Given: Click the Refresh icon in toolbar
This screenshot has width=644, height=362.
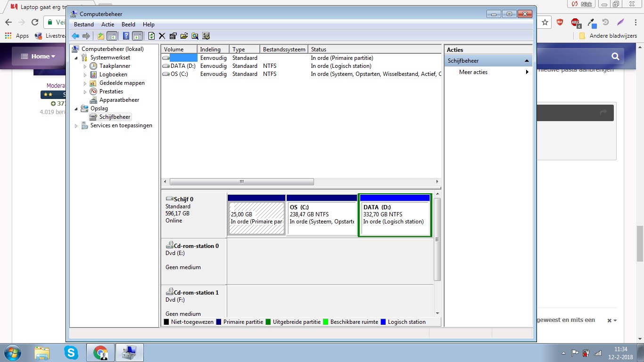Looking at the screenshot, I should click(151, 36).
